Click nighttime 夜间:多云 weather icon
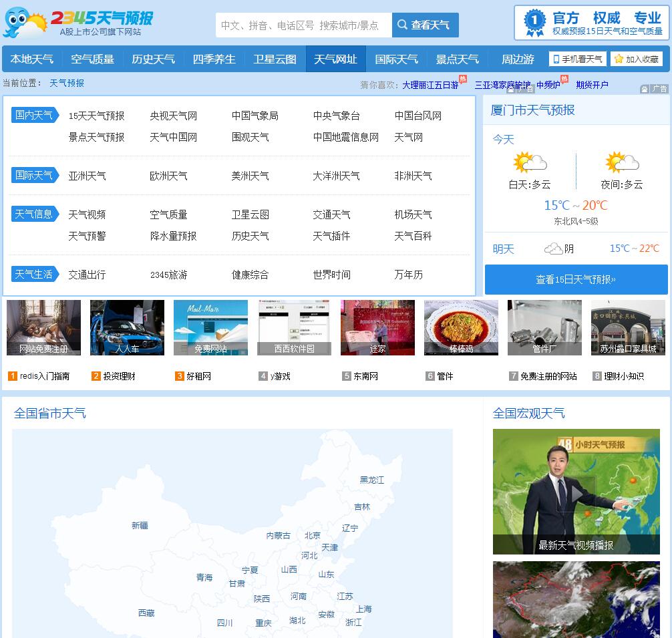 [x=622, y=162]
